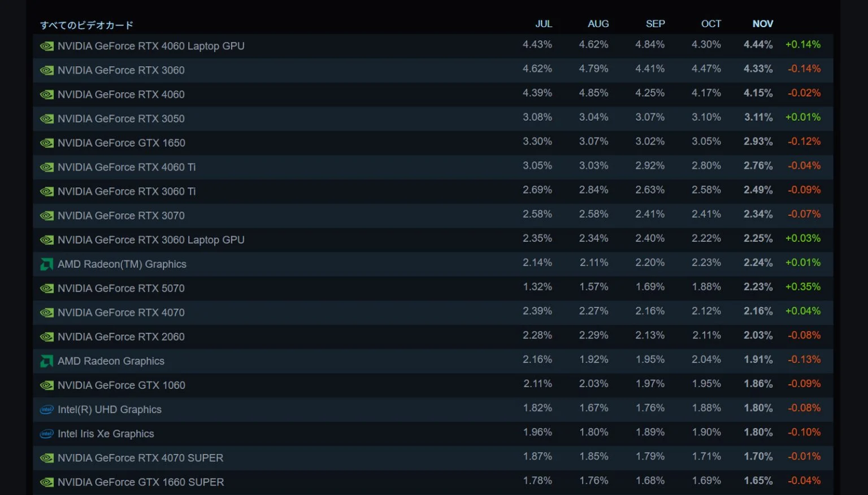This screenshot has height=495, width=868.
Task: Click the Intel logo beside Intel(R) UHD Graphics
Action: coord(47,409)
